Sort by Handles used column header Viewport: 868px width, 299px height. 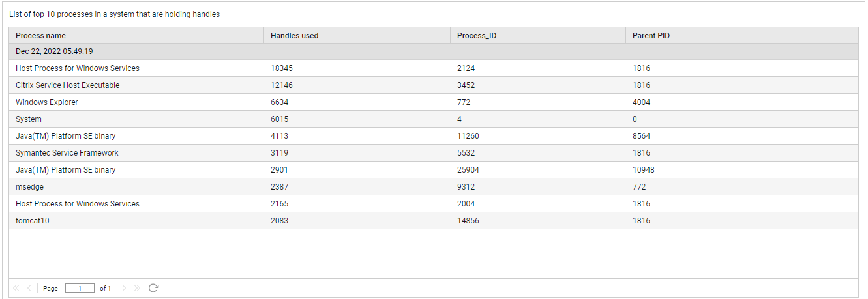point(357,36)
